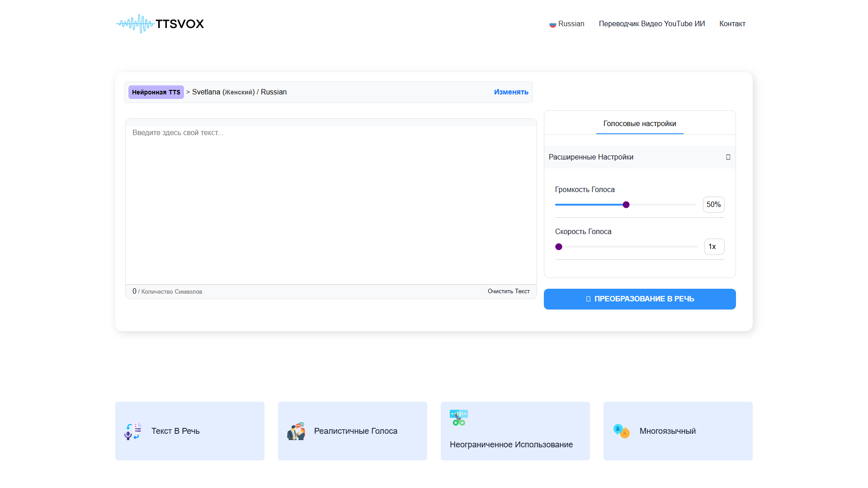Open the Russian language selector

coord(567,24)
